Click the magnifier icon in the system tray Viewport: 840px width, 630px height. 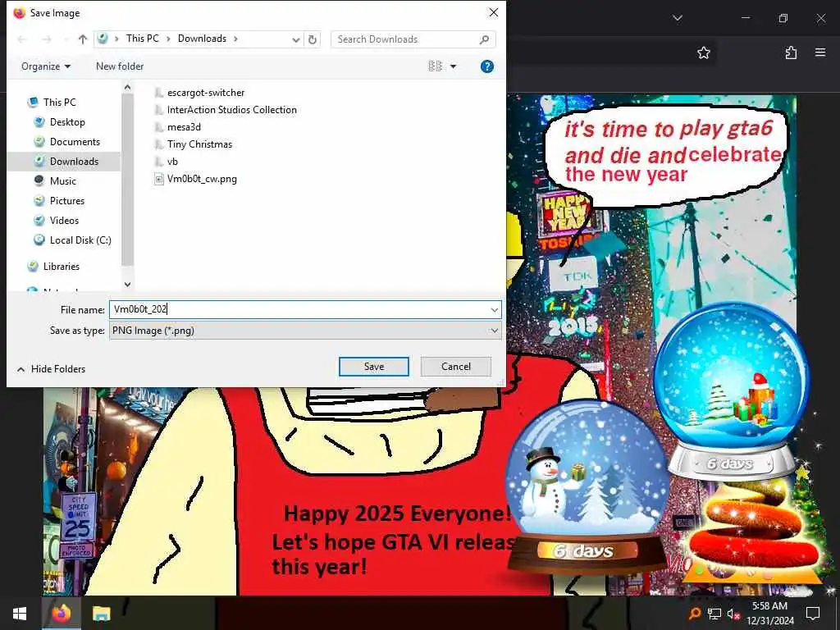(x=695, y=614)
